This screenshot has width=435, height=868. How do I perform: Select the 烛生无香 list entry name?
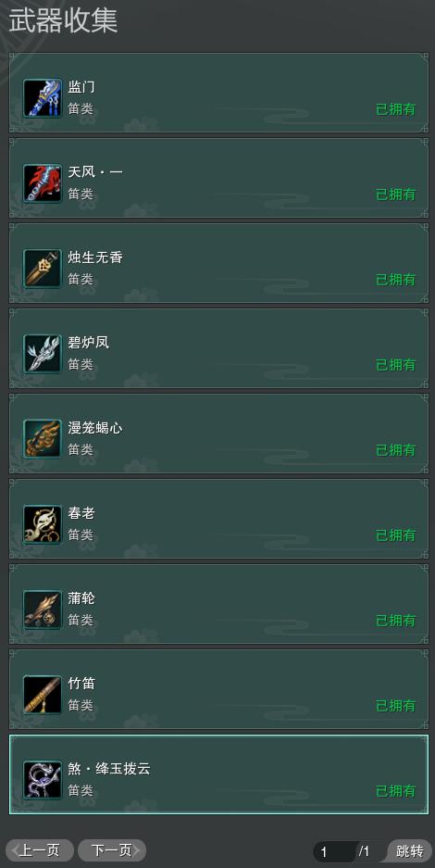coord(95,258)
